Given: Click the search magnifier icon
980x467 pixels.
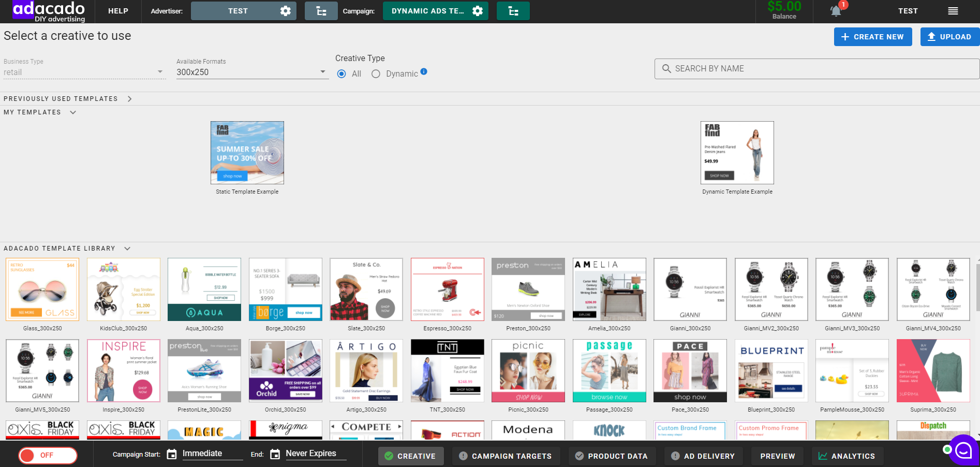Looking at the screenshot, I should coord(666,68).
